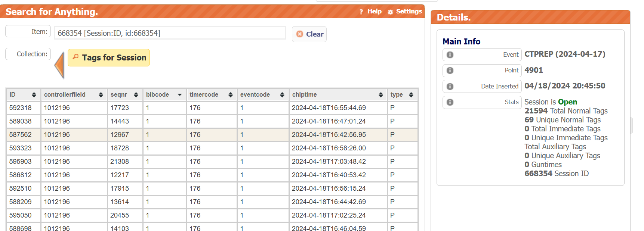The image size is (644, 231).
Task: Click the Item search input field
Action: point(170,33)
